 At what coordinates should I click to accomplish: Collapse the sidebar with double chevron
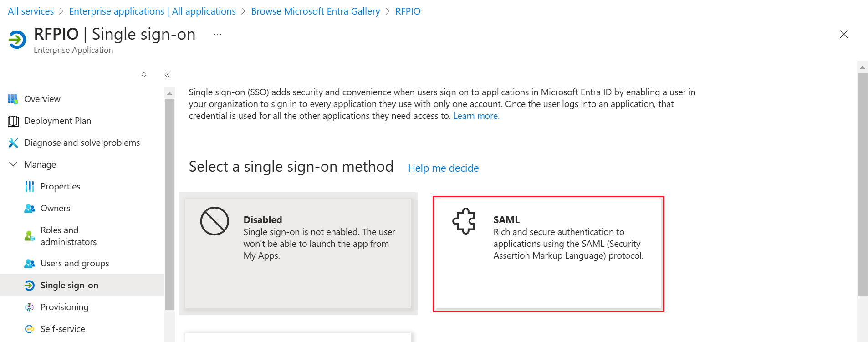(x=167, y=75)
